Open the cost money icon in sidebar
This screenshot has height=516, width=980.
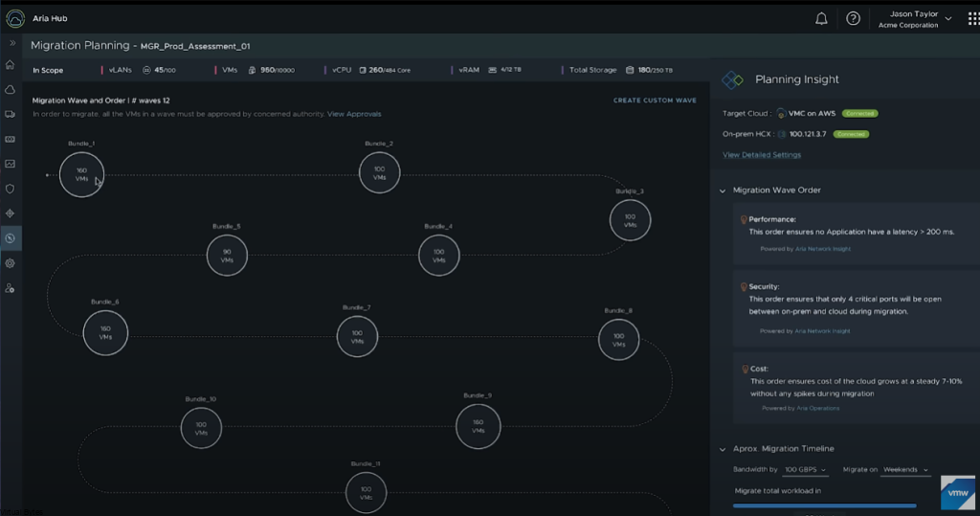point(10,140)
